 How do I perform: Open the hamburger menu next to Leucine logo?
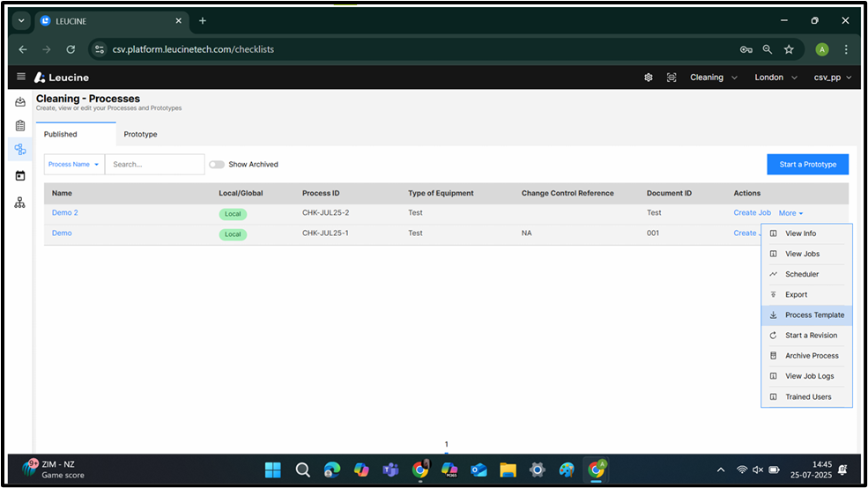pos(21,78)
